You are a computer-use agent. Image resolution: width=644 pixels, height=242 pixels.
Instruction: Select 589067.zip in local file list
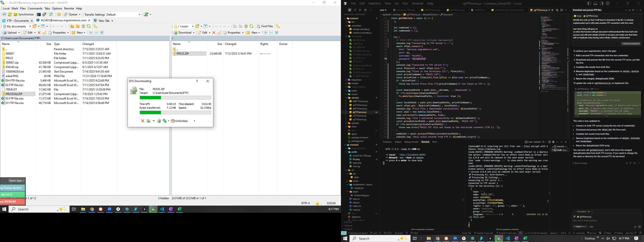pos(12,63)
